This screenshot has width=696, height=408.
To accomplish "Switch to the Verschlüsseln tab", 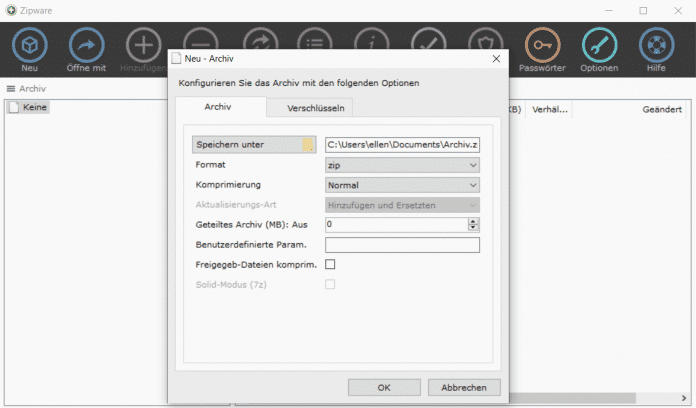I will pyautogui.click(x=310, y=107).
